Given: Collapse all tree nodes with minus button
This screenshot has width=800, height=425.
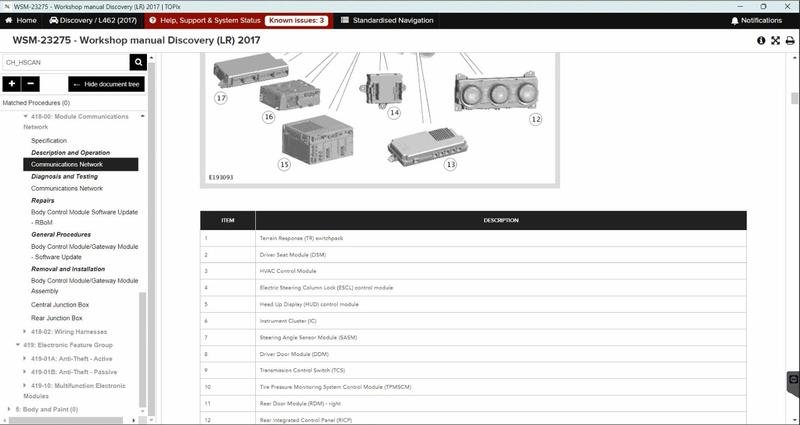Looking at the screenshot, I should click(31, 84).
